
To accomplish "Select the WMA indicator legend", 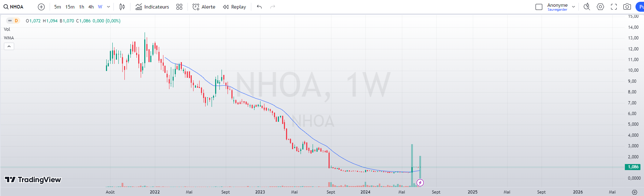I will coord(9,38).
